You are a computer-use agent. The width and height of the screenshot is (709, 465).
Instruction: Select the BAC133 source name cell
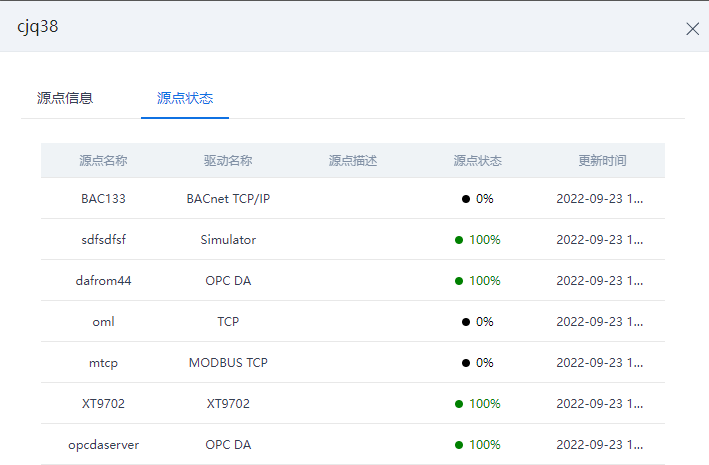tap(103, 199)
